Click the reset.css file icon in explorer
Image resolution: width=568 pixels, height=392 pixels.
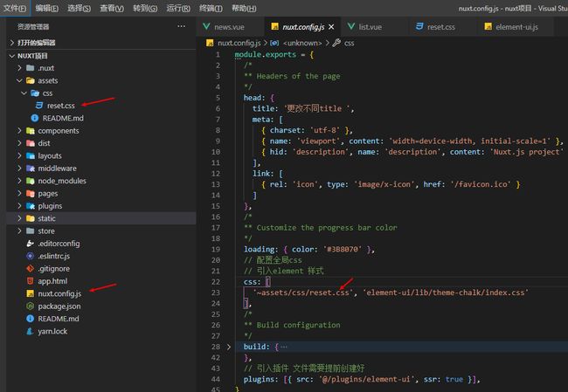tap(39, 106)
